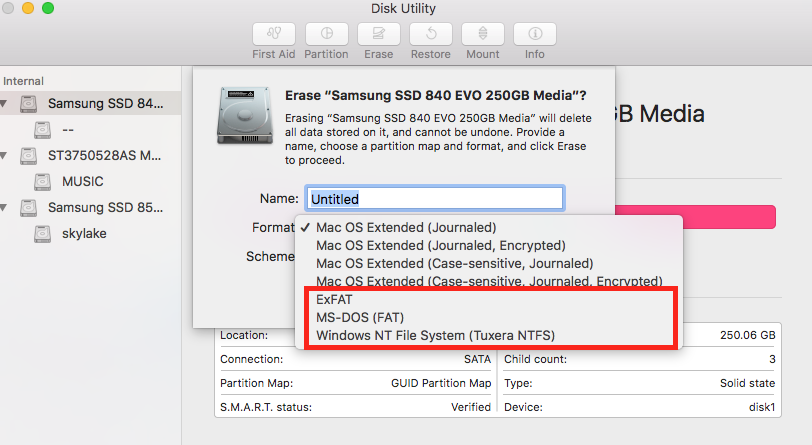Open the Partition tool icon
The height and width of the screenshot is (445, 812).
pyautogui.click(x=326, y=34)
